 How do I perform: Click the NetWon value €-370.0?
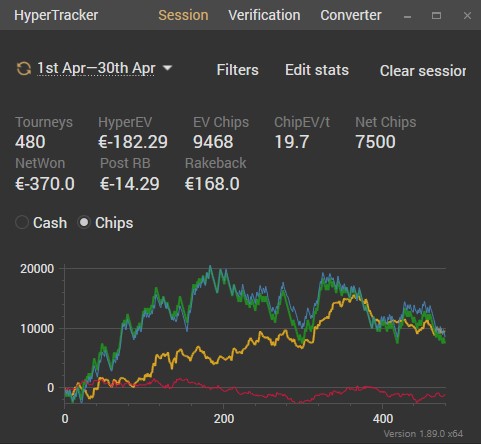45,184
